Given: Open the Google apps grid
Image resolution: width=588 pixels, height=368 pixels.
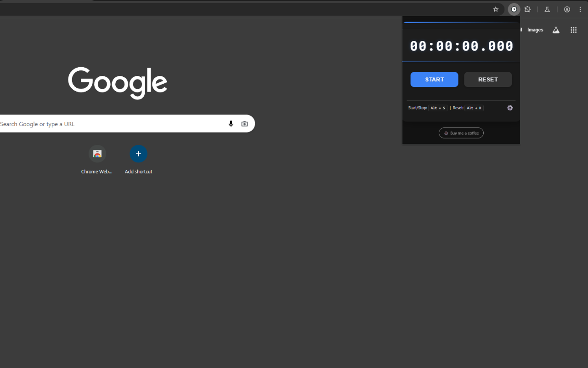Looking at the screenshot, I should click(573, 30).
